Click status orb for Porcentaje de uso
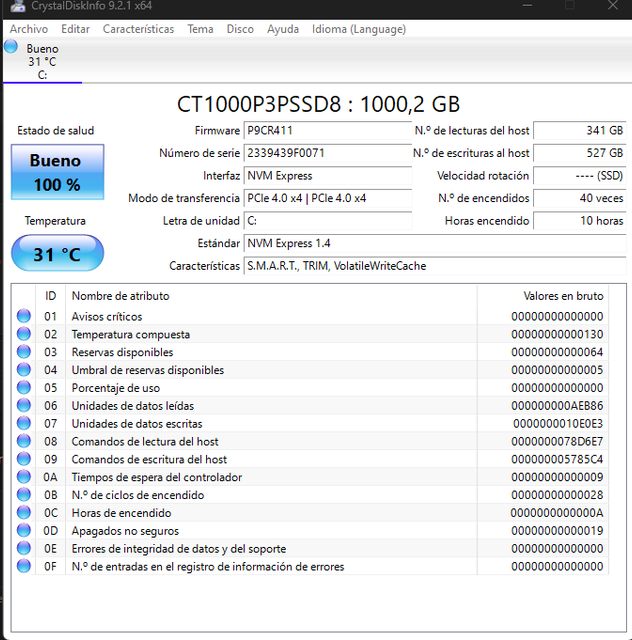Image resolution: width=632 pixels, height=640 pixels. [24, 387]
